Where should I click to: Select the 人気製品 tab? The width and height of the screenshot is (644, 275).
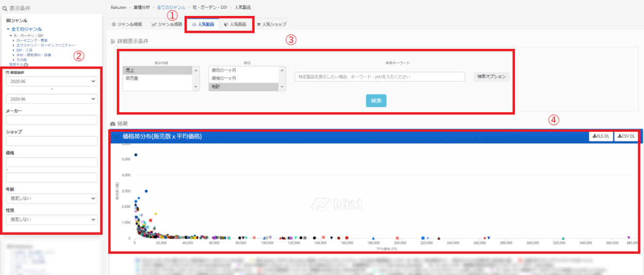pos(202,24)
